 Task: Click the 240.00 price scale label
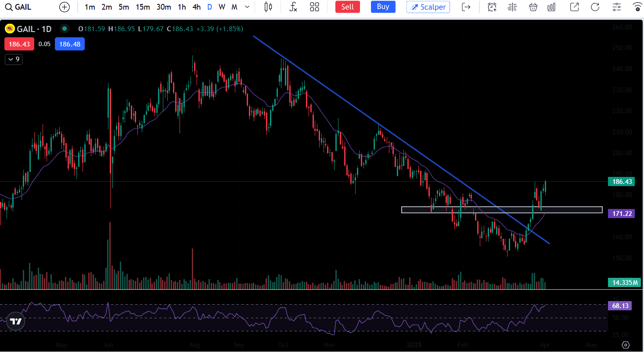(622, 69)
